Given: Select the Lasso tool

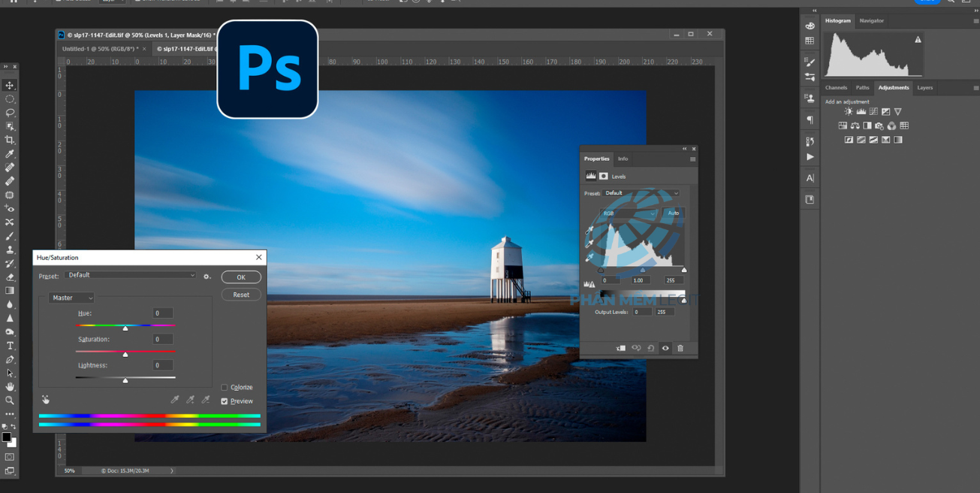Looking at the screenshot, I should click(10, 113).
